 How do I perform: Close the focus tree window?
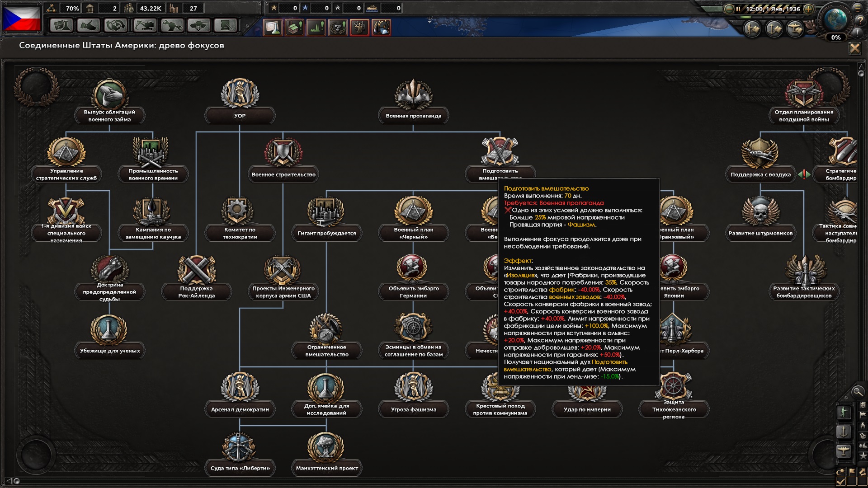854,48
